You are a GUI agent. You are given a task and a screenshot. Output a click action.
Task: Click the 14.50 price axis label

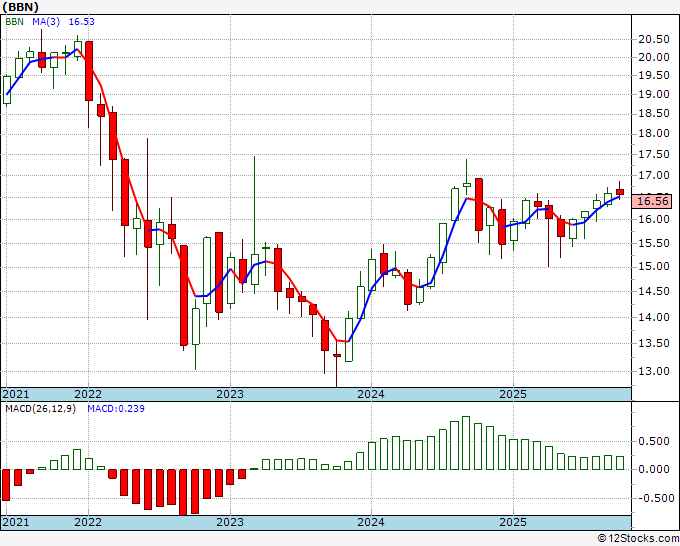(x=654, y=291)
